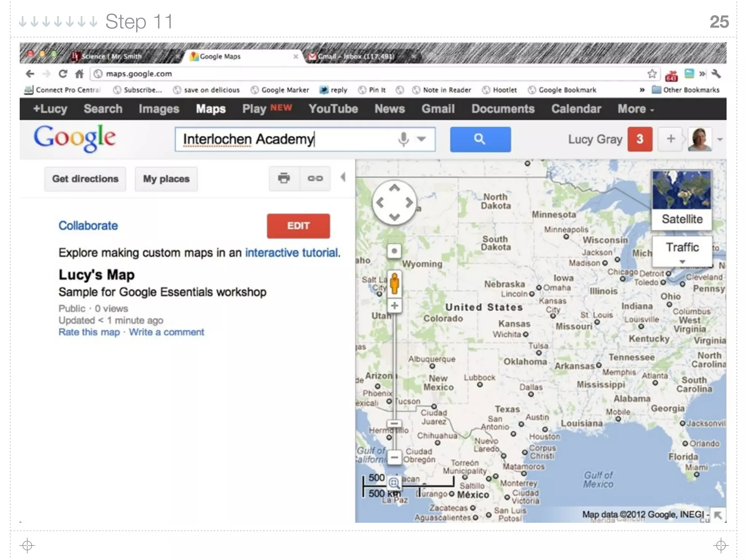Click the zoom in plus button
The width and height of the screenshot is (747, 560).
tap(394, 306)
